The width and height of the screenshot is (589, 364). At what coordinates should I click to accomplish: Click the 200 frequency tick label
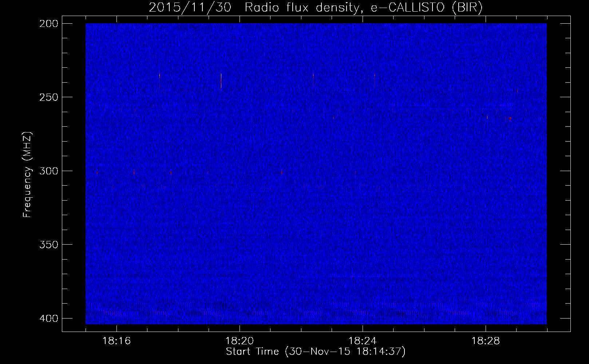click(x=48, y=23)
